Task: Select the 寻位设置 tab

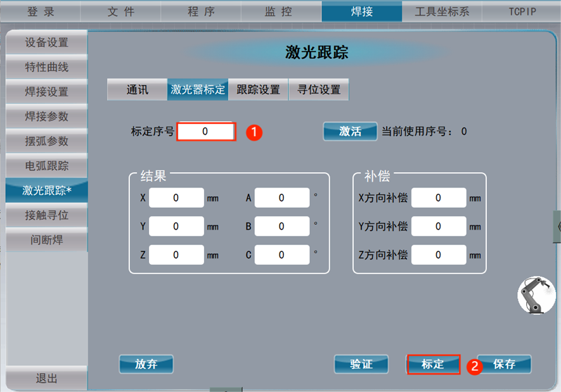Action: click(319, 90)
